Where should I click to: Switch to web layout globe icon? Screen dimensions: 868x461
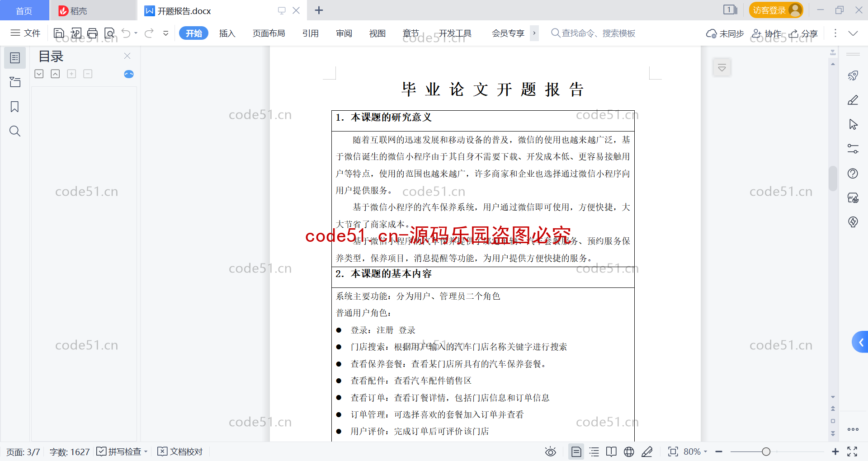[x=629, y=452]
